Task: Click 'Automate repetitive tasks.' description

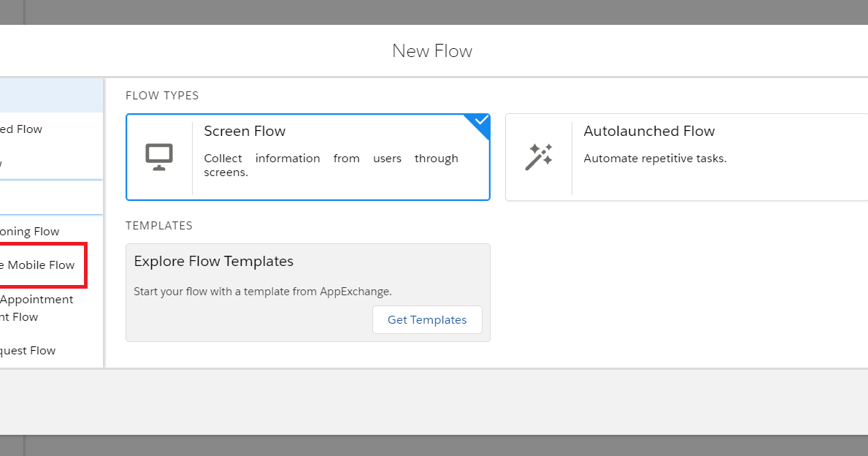Action: [x=655, y=159]
